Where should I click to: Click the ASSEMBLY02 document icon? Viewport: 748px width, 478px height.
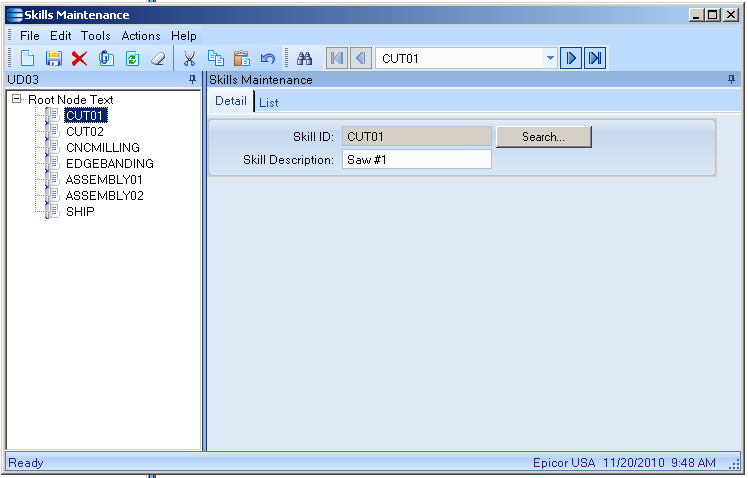point(53,196)
